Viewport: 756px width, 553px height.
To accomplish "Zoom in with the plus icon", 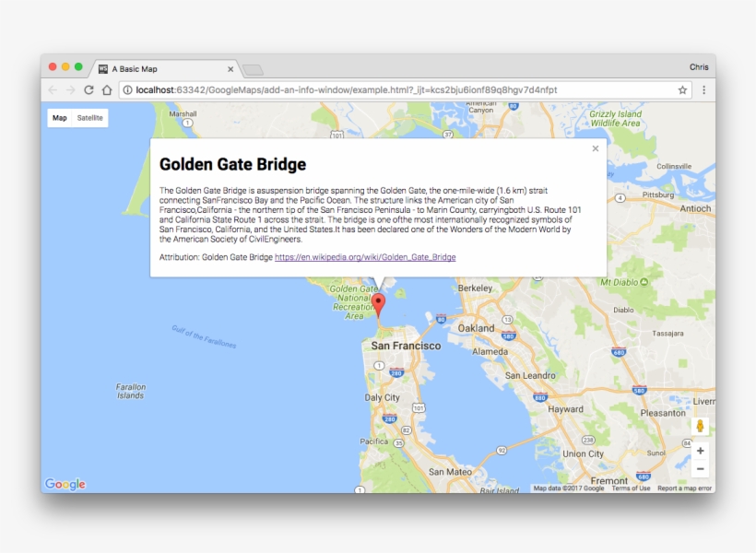I will (x=701, y=450).
